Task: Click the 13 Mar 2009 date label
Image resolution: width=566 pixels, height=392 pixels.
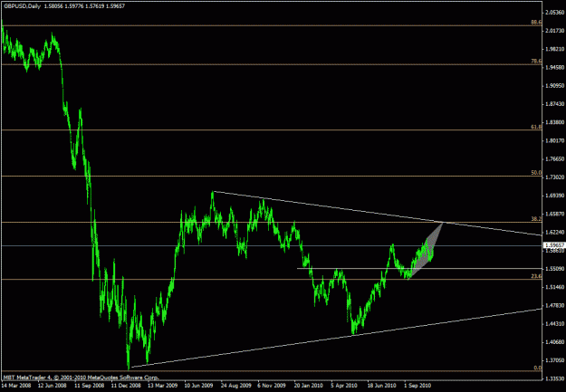Action: 163,386
